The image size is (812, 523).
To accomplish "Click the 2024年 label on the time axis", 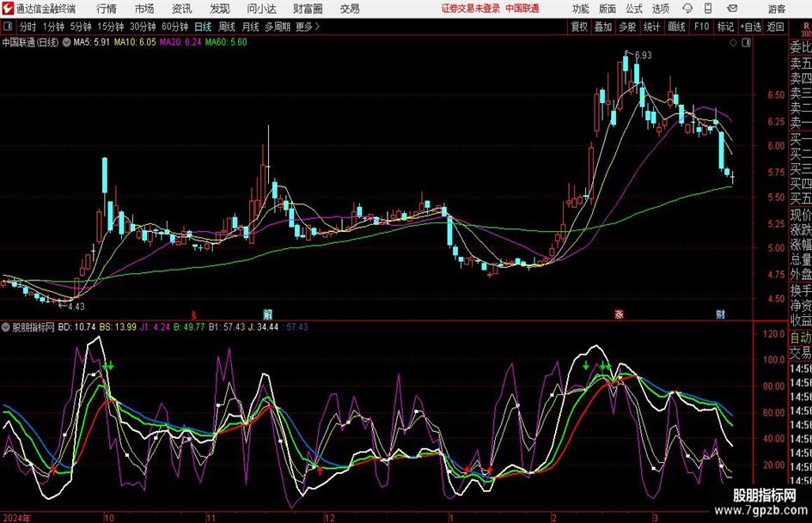I will pos(16,517).
